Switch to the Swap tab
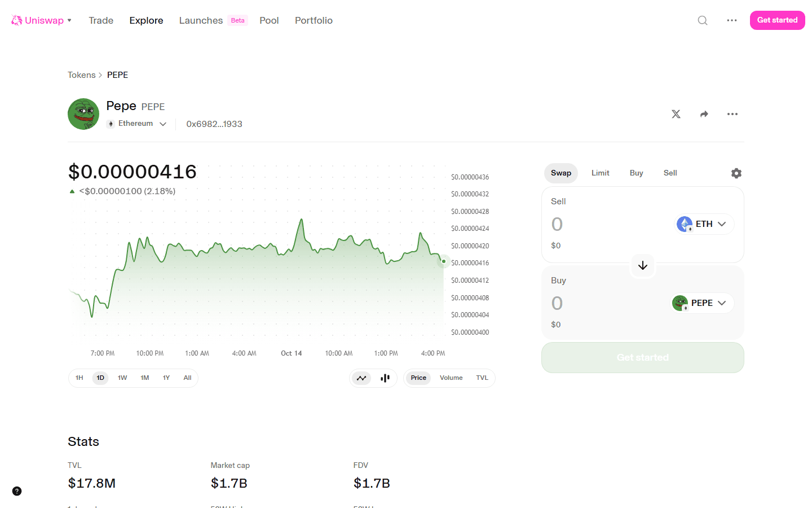The width and height of the screenshot is (812, 508). click(x=561, y=173)
